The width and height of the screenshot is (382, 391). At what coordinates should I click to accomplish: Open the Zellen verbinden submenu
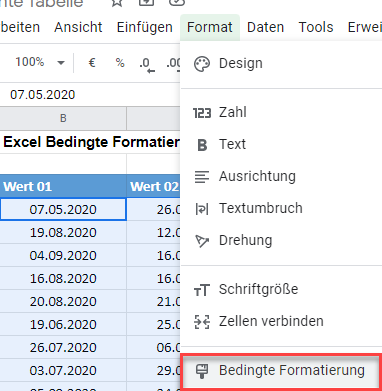pos(281,321)
